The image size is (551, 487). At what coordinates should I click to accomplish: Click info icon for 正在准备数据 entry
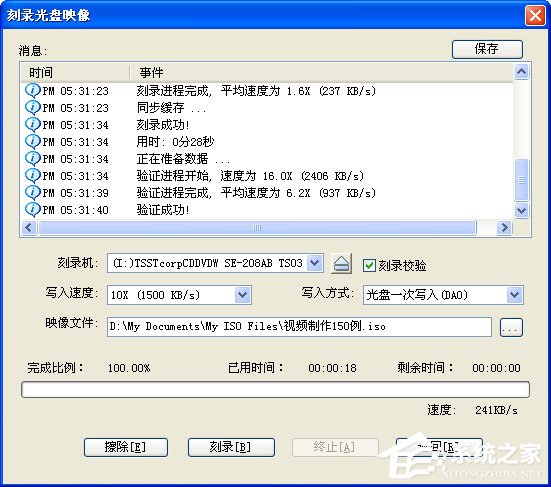click(x=33, y=158)
